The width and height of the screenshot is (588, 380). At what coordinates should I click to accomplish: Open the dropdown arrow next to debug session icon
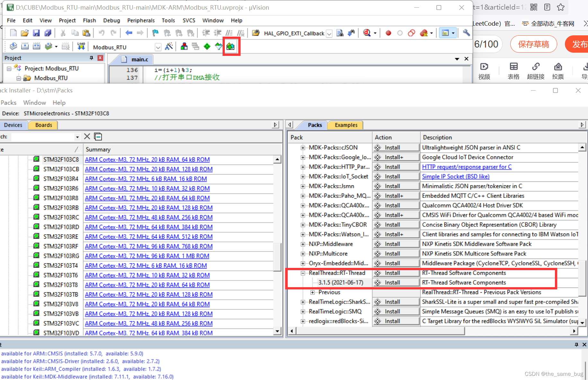375,33
